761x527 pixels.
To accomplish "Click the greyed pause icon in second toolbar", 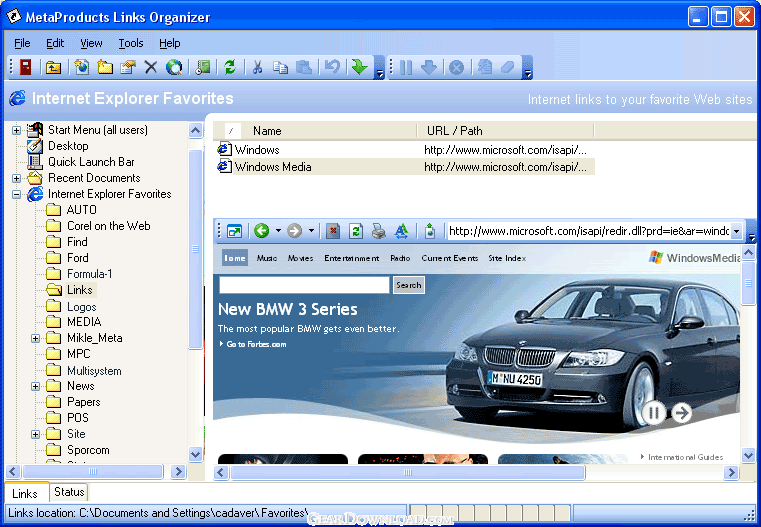I will 406,67.
